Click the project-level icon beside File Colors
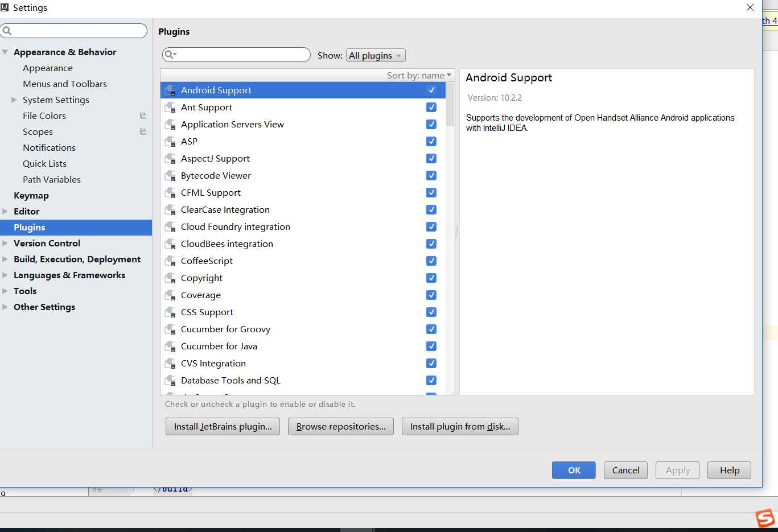This screenshot has width=778, height=532. 143,116
